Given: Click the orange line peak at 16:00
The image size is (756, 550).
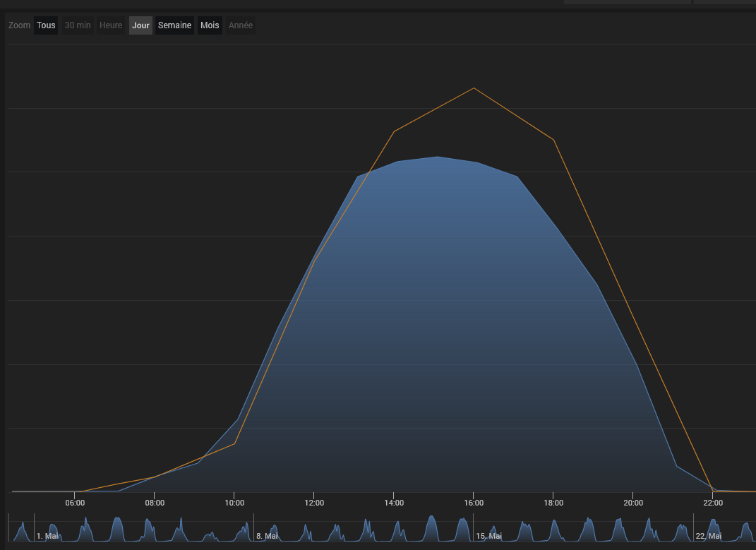Looking at the screenshot, I should tap(474, 88).
